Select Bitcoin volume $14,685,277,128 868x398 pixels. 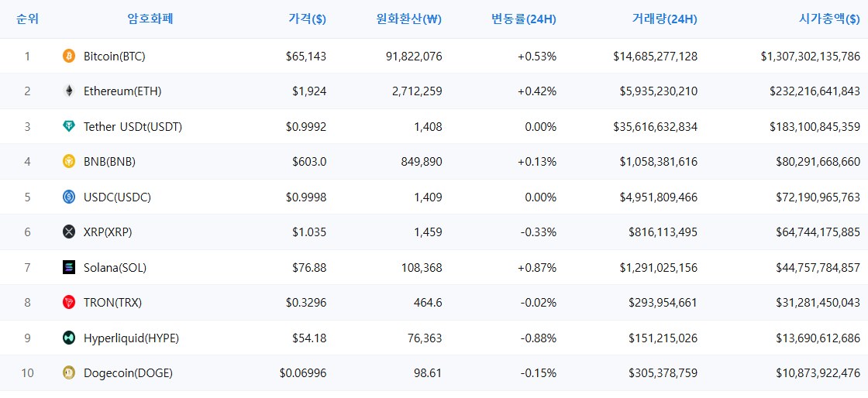[656, 56]
